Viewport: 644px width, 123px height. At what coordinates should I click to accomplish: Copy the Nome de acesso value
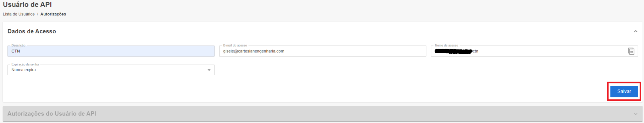(x=631, y=51)
